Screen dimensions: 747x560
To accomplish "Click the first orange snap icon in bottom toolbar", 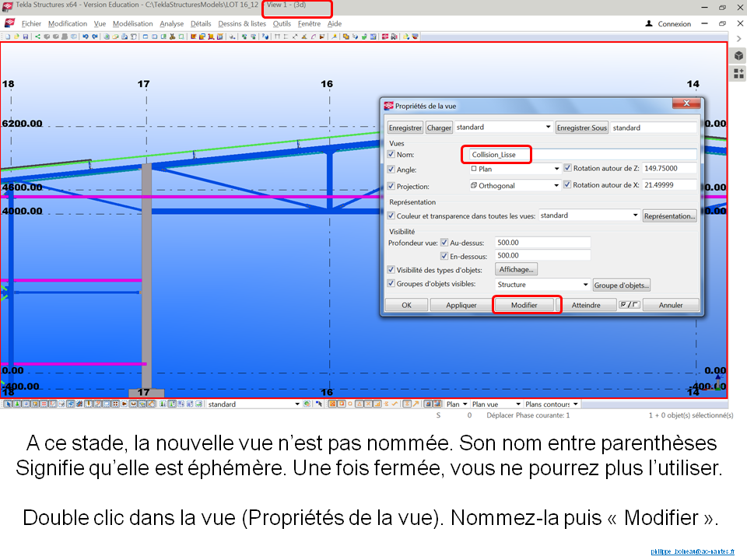I will tap(332, 404).
